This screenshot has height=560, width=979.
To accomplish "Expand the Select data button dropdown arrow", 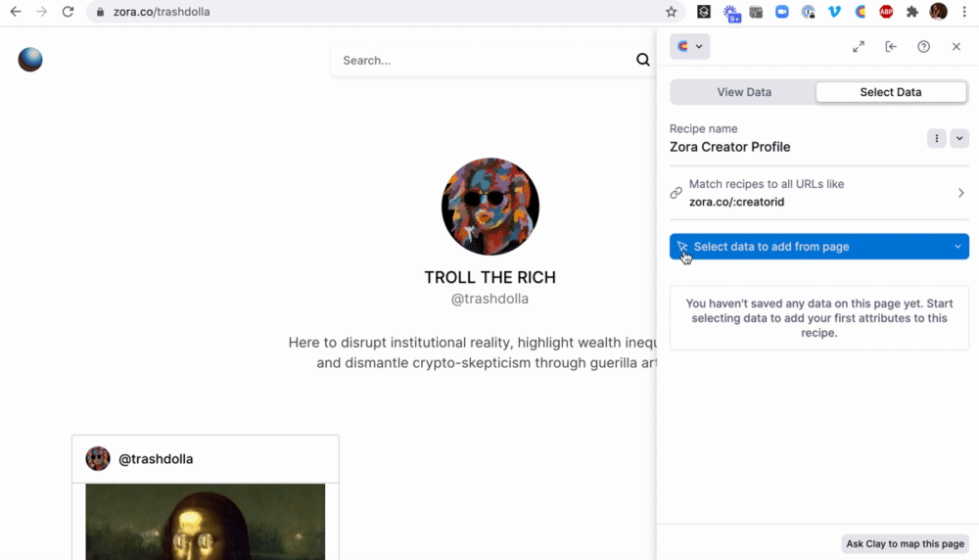I will pyautogui.click(x=957, y=247).
